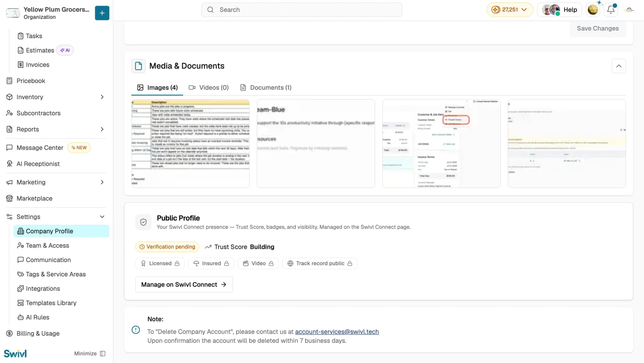Click the Licensed badge
This screenshot has width=644, height=363.
pos(160,264)
